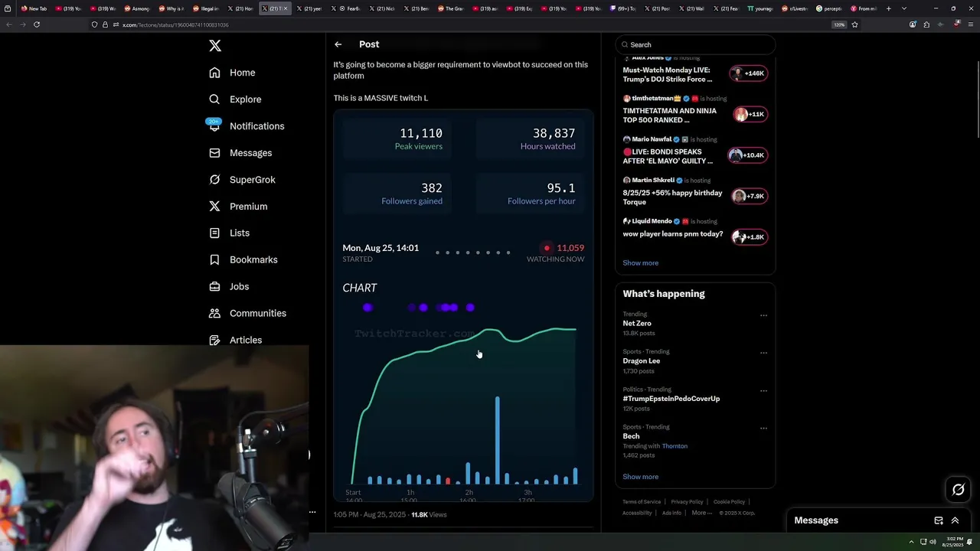Open Lists in the sidebar

pyautogui.click(x=229, y=233)
